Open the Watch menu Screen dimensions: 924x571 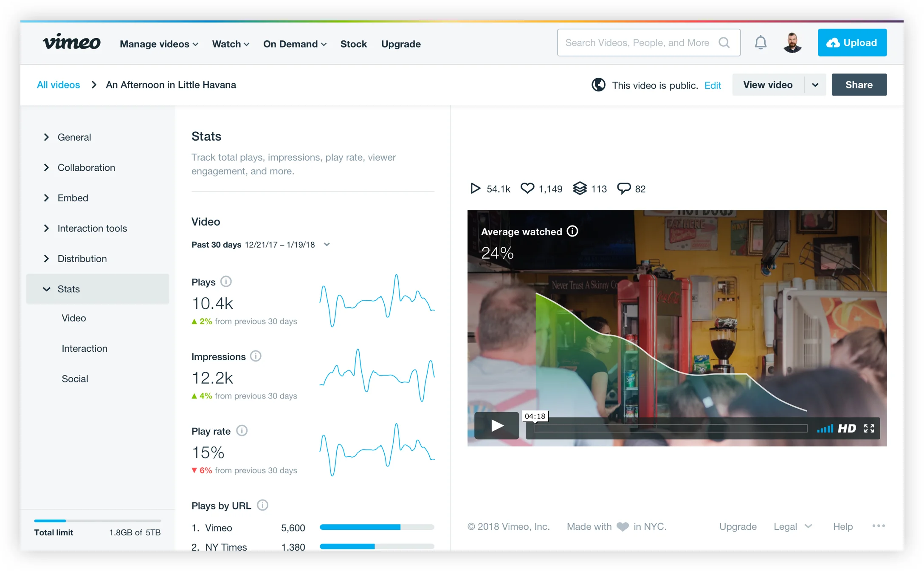click(231, 44)
